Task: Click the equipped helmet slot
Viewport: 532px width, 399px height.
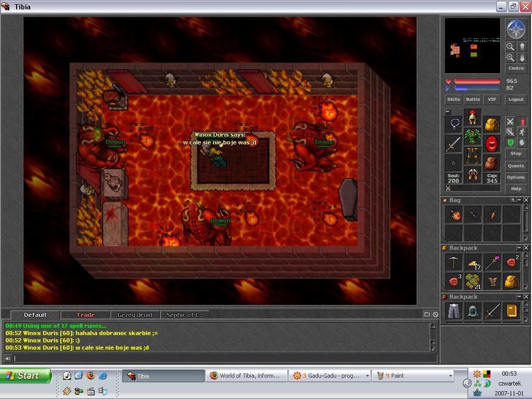Action: (472, 117)
